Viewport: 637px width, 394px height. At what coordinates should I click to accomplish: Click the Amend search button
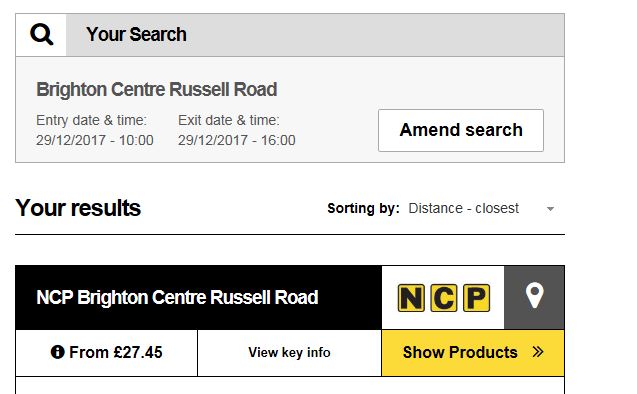tap(461, 130)
